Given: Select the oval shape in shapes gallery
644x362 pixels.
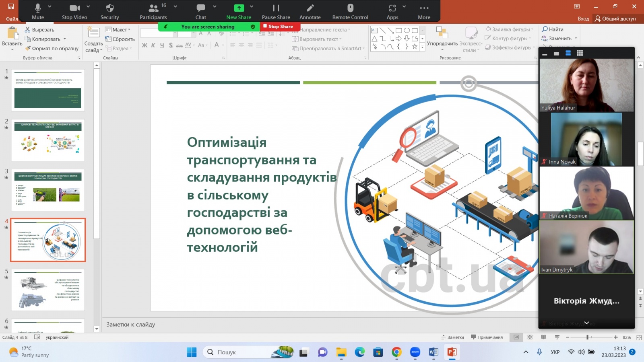Looking at the screenshot, I should (407, 31).
